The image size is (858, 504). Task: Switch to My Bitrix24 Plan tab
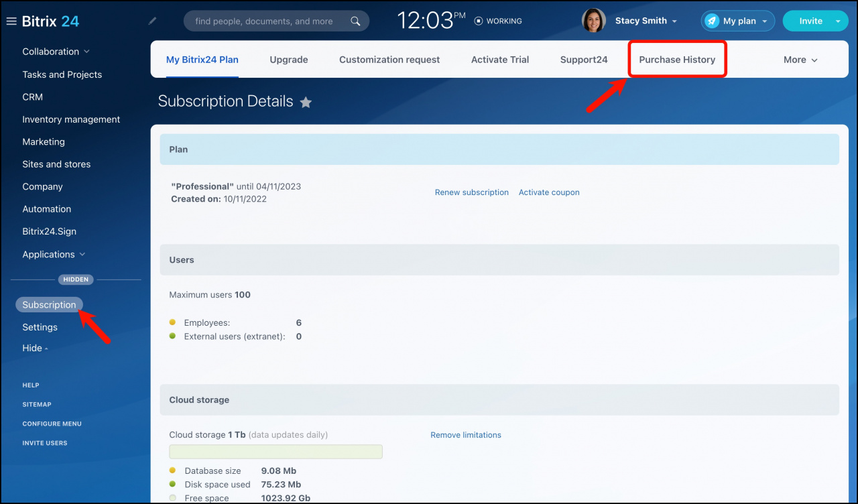pos(202,60)
